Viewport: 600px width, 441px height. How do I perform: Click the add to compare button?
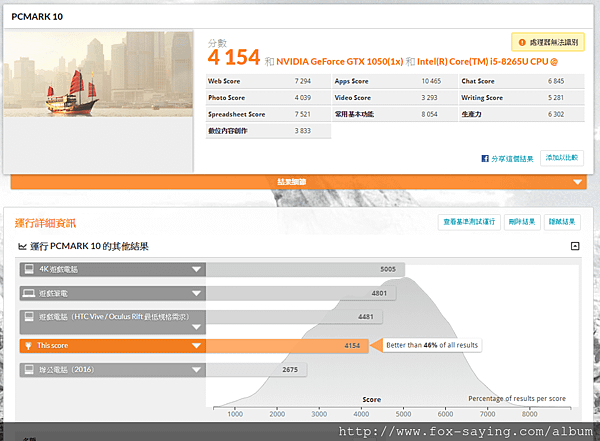click(562, 158)
